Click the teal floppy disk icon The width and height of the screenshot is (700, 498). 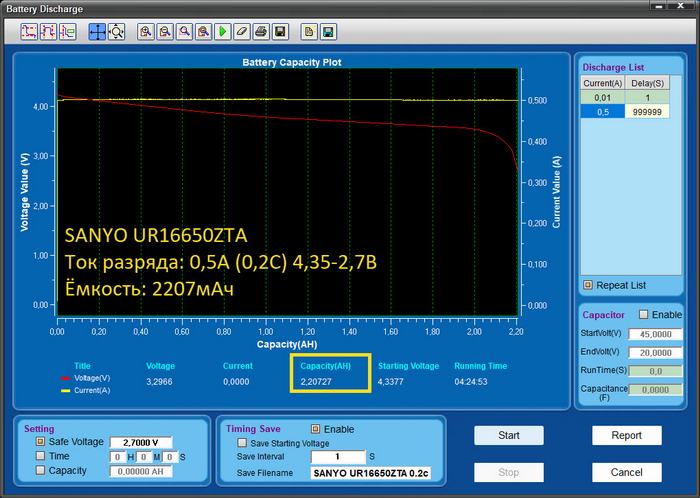click(x=327, y=32)
